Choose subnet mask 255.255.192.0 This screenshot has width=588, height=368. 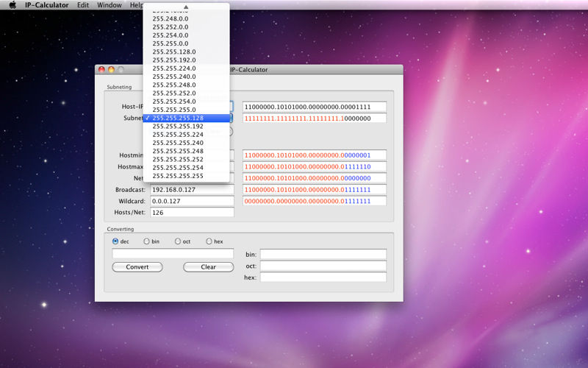point(187,60)
